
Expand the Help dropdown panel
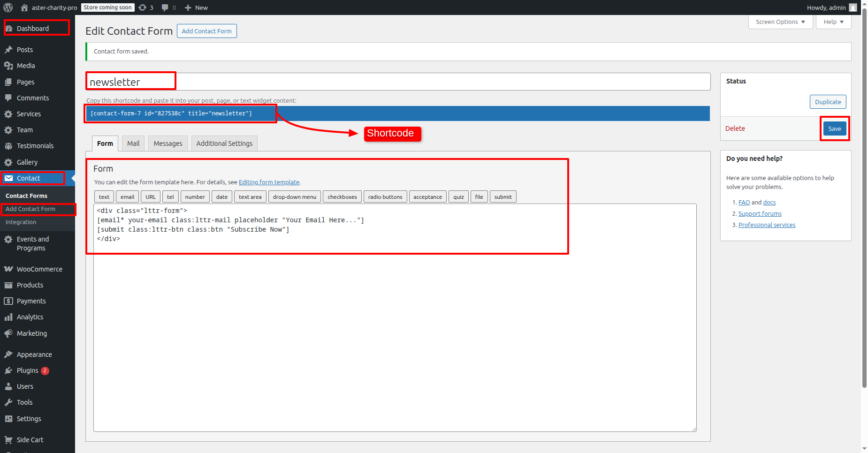(x=833, y=22)
